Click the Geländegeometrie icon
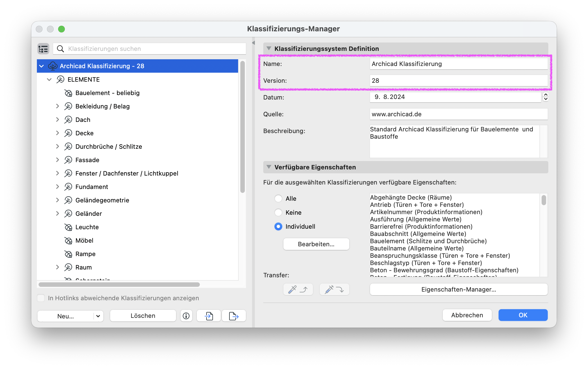The height and width of the screenshot is (369, 588). (x=68, y=200)
